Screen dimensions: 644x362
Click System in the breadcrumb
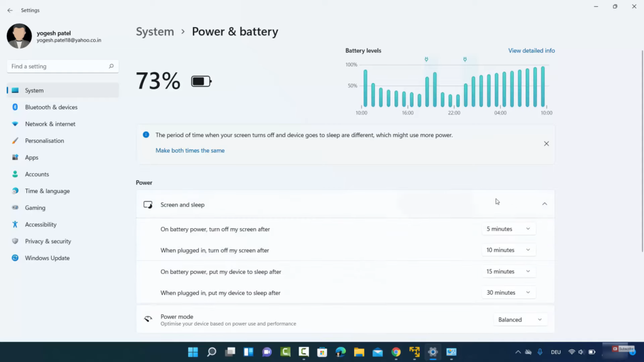(x=155, y=32)
